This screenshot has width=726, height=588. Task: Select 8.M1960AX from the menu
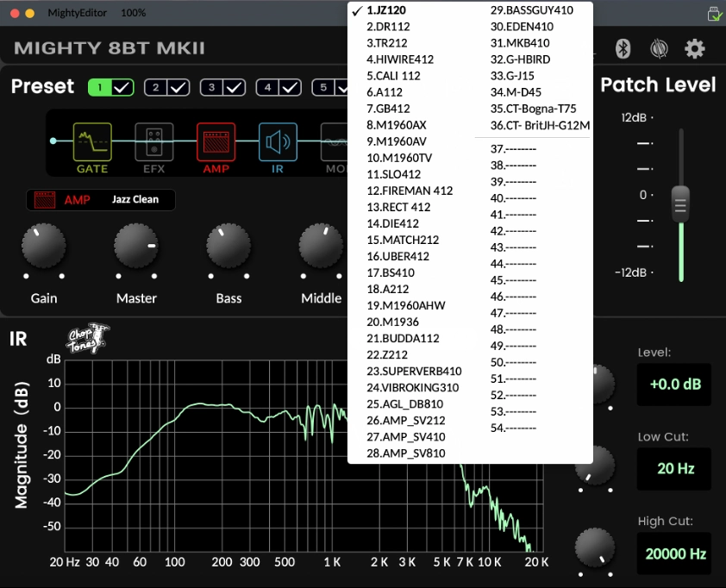(397, 125)
